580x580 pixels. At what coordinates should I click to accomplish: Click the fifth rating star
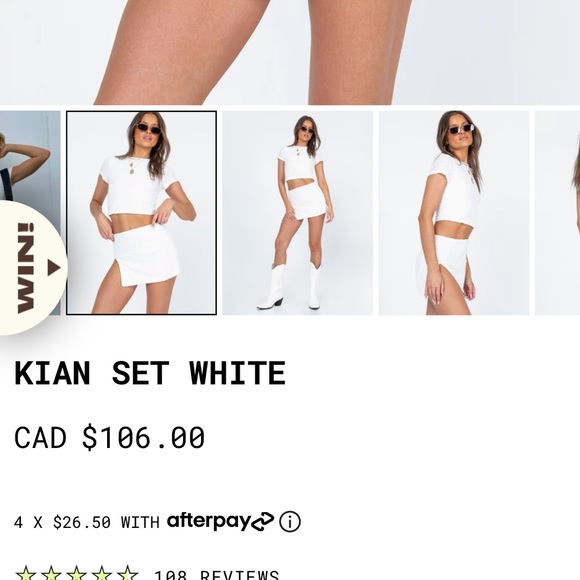(127, 573)
